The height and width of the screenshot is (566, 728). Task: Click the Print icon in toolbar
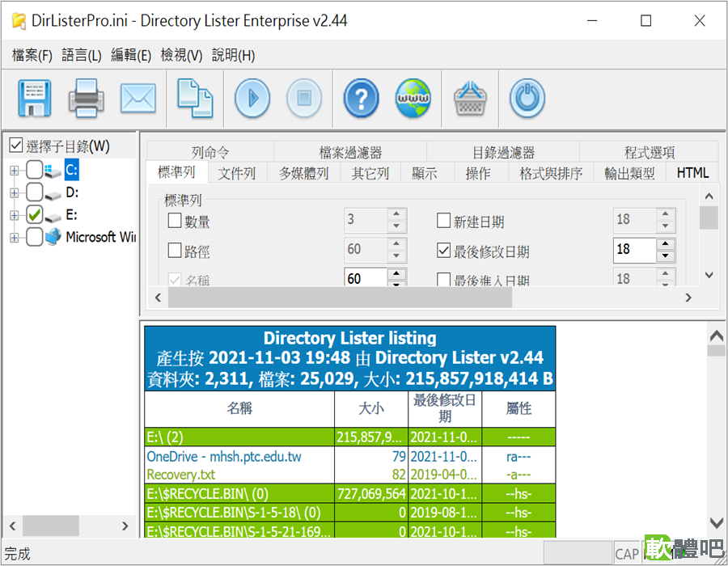(87, 99)
